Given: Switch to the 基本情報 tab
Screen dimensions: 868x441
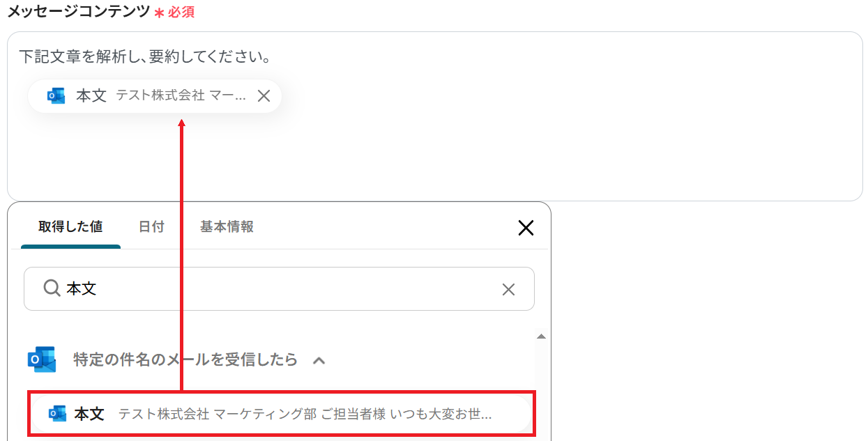Looking at the screenshot, I should [x=225, y=226].
